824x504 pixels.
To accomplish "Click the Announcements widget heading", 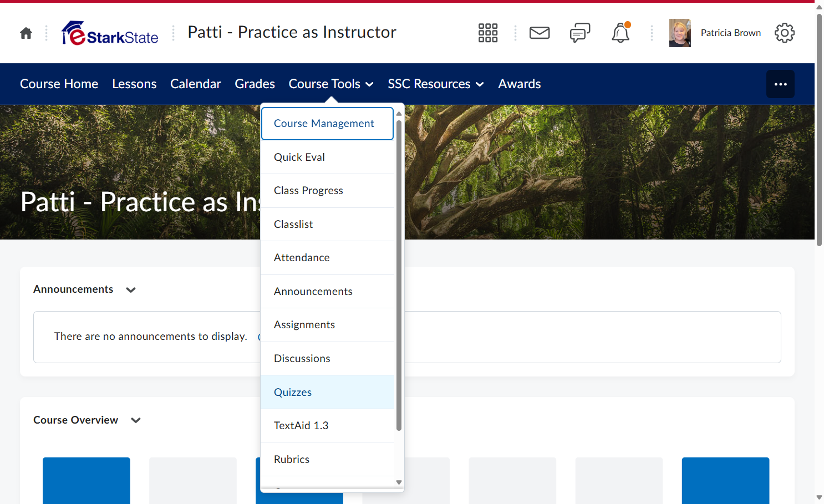I will [x=73, y=289].
